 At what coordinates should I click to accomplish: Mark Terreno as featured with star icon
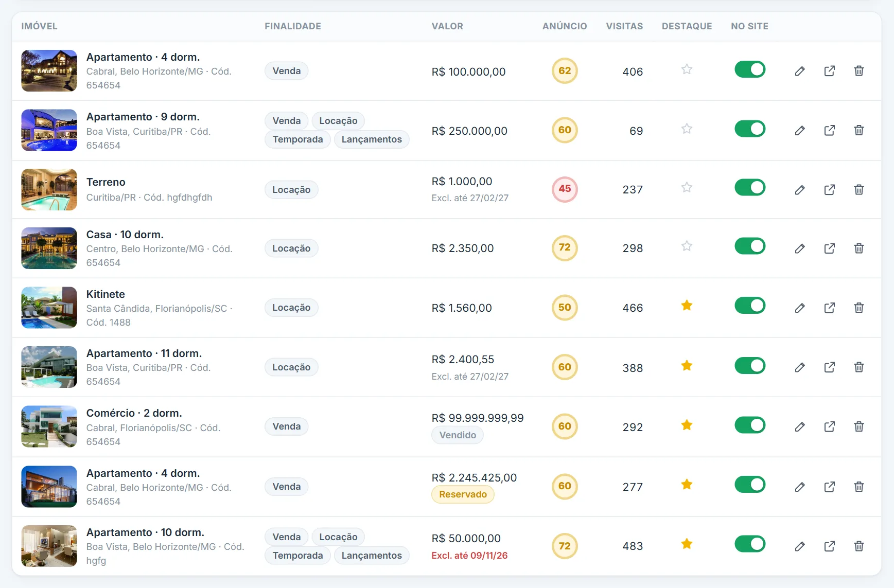(x=687, y=187)
